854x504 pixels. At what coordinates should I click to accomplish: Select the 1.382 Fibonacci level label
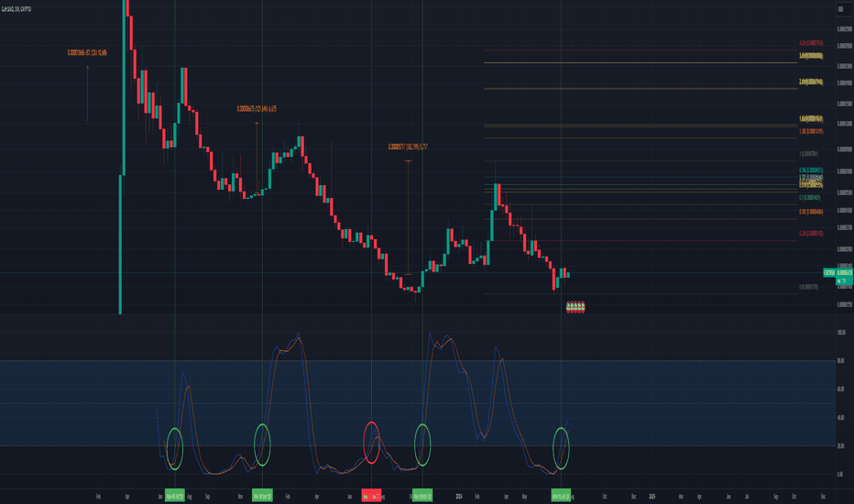811,131
